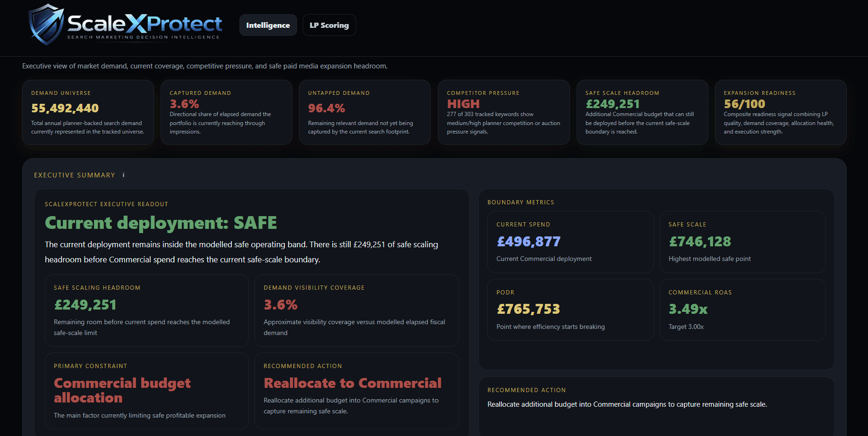This screenshot has width=868, height=436.
Task: Click the Executive Summary section title
Action: pos(75,175)
